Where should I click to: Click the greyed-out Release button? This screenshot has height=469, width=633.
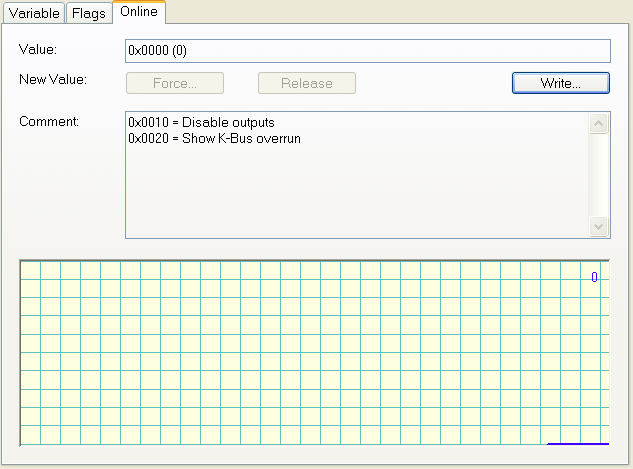[307, 83]
